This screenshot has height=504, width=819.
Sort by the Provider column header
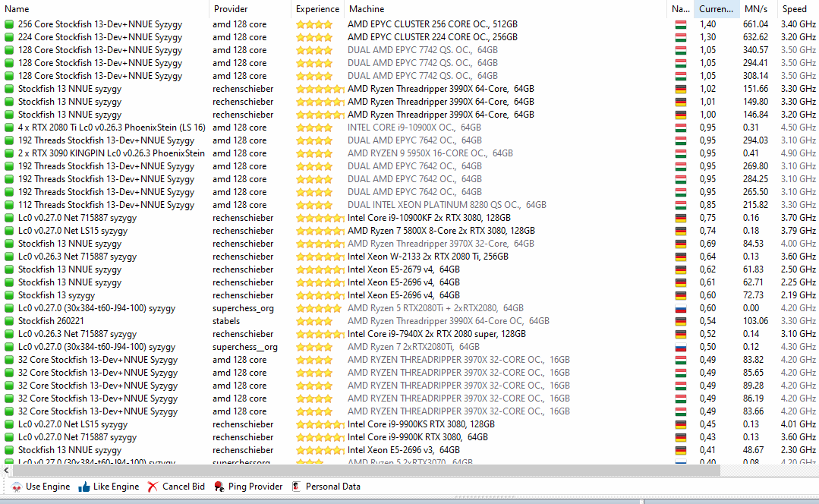pos(250,9)
